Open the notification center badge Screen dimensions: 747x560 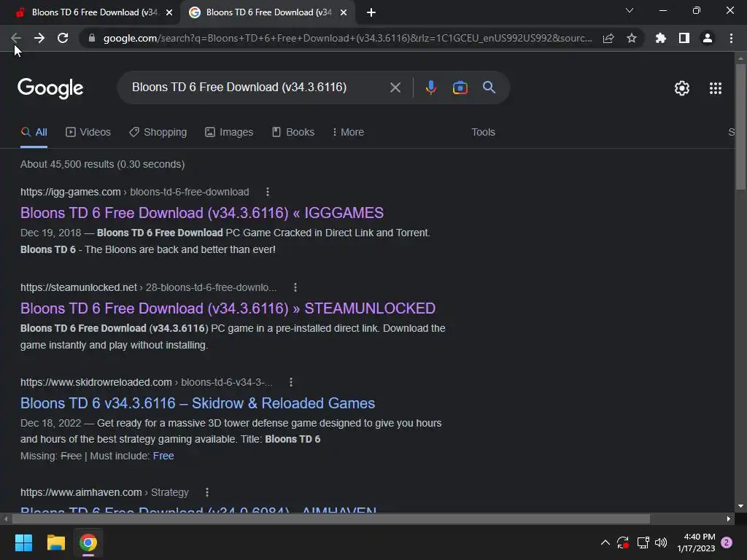(727, 542)
